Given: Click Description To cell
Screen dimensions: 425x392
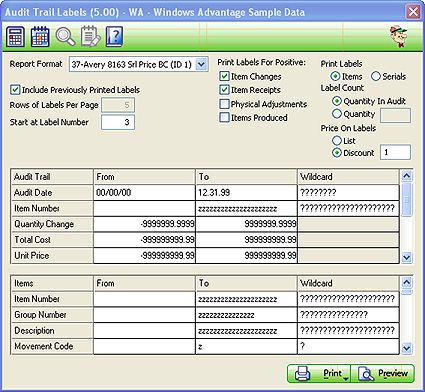Looking at the screenshot, I should 247,331.
